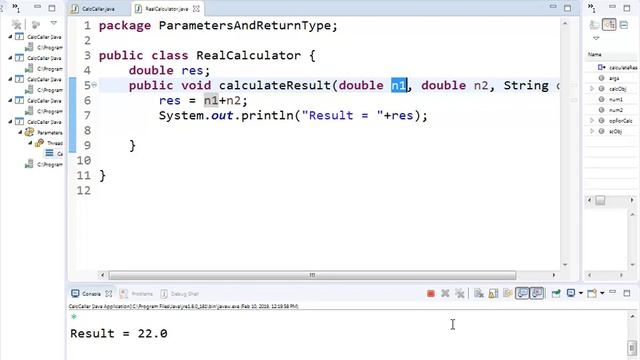The width and height of the screenshot is (640, 360).
Task: Pin the console icon
Action: click(556, 293)
